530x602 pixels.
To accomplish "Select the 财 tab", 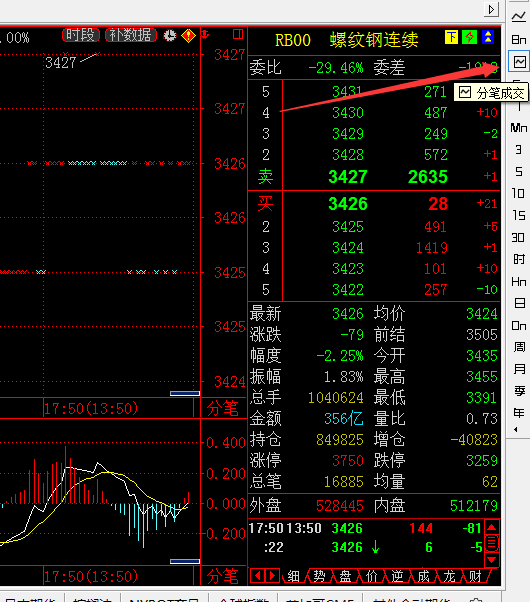I will (475, 576).
